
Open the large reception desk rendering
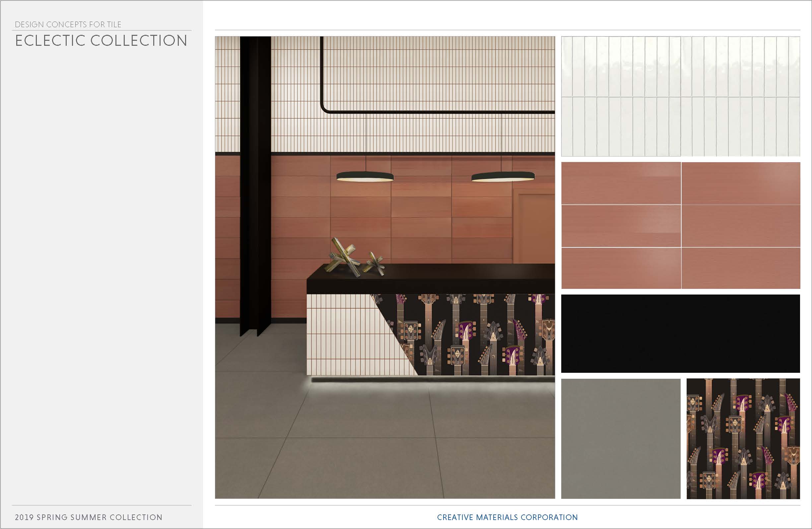click(385, 267)
